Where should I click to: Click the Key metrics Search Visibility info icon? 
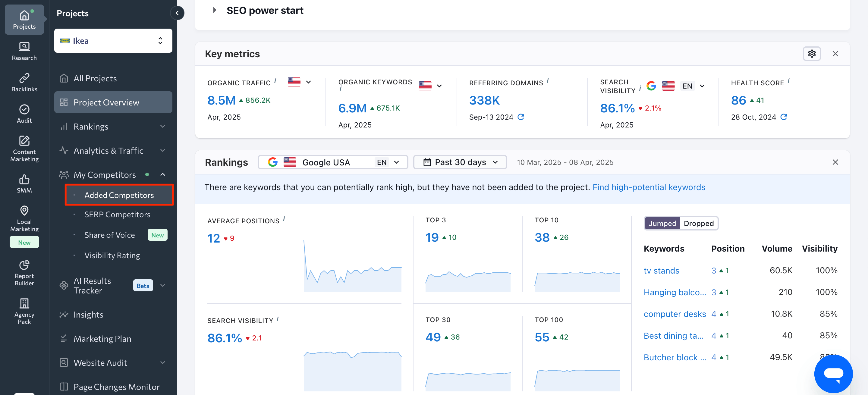(x=640, y=89)
